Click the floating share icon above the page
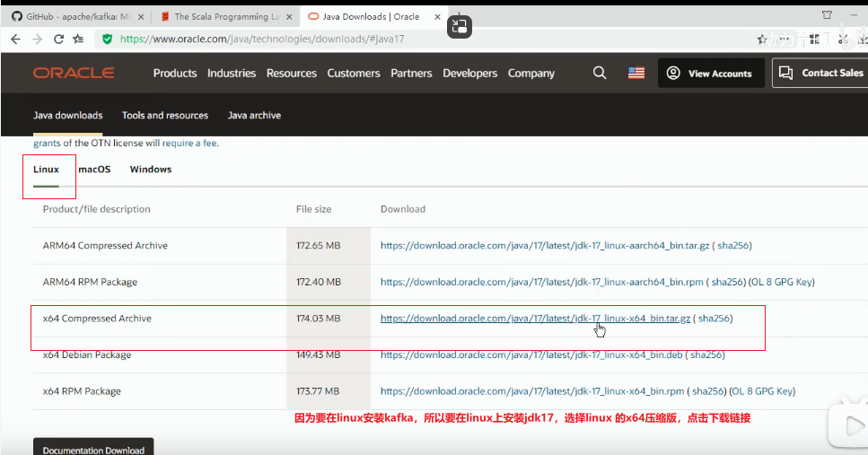Viewport: 868px width, 455px height. click(460, 26)
